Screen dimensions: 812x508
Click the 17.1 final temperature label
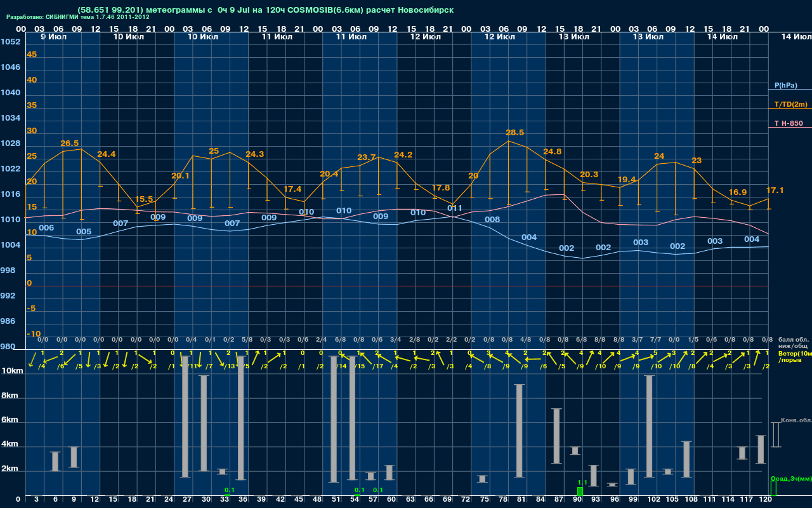coord(775,190)
